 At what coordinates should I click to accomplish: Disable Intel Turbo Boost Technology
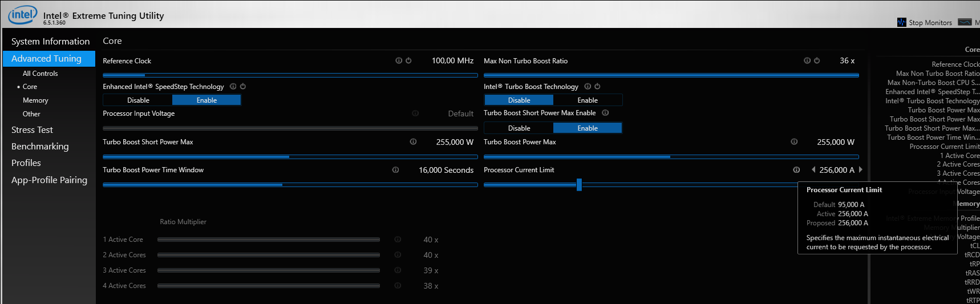point(519,100)
